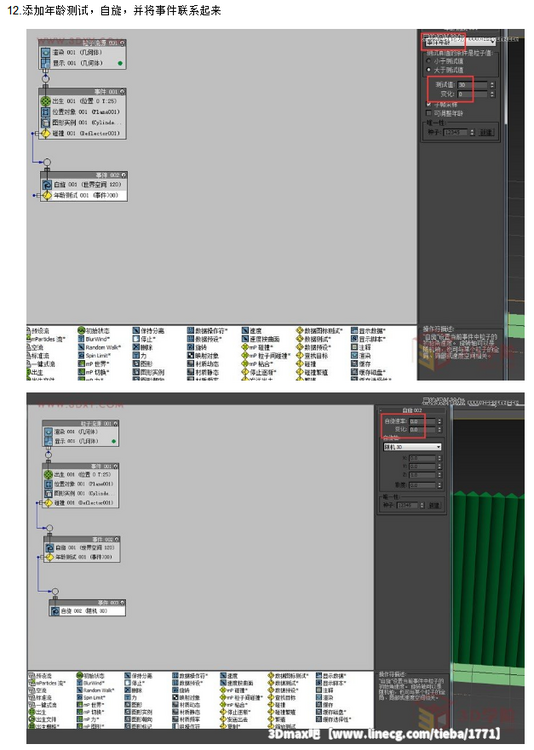Pick BlurWind depot item in first screenshot
This screenshot has height=750, width=534.
point(94,339)
